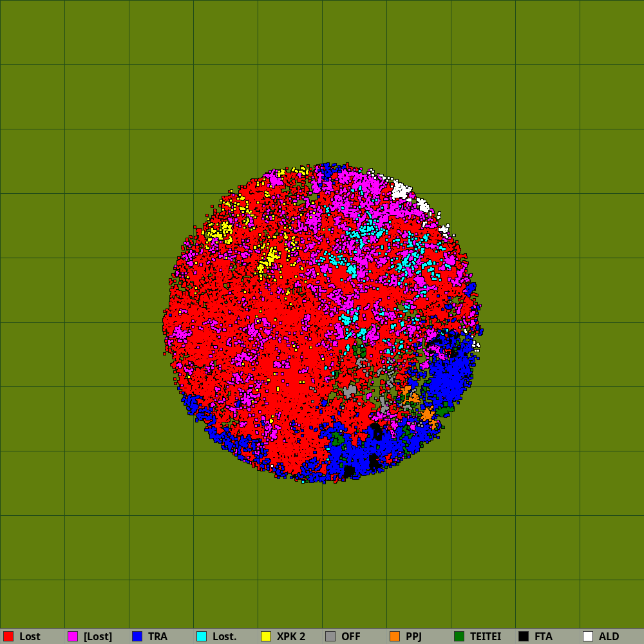
Task: Click the red Lost color swatch
Action: click(x=8, y=636)
